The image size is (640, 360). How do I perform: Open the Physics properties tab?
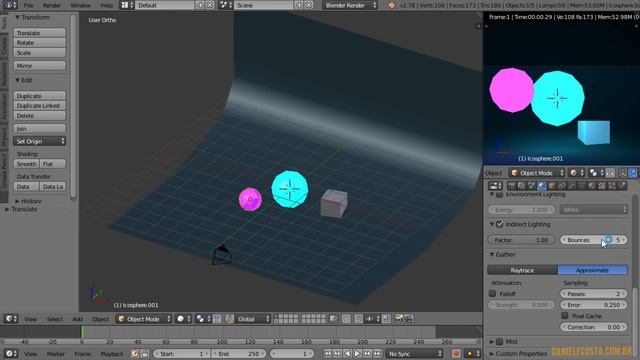622,186
